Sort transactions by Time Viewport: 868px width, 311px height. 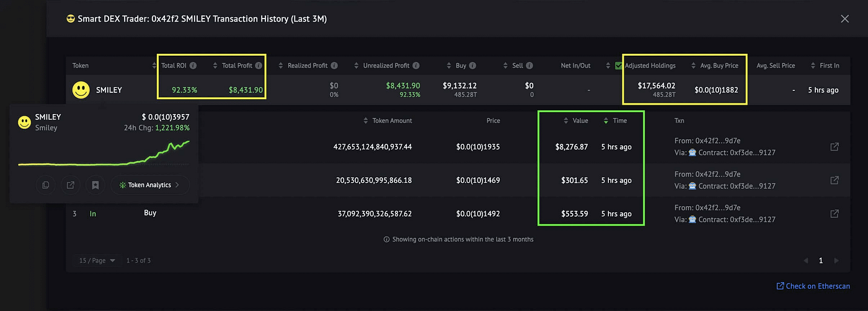pyautogui.click(x=606, y=121)
